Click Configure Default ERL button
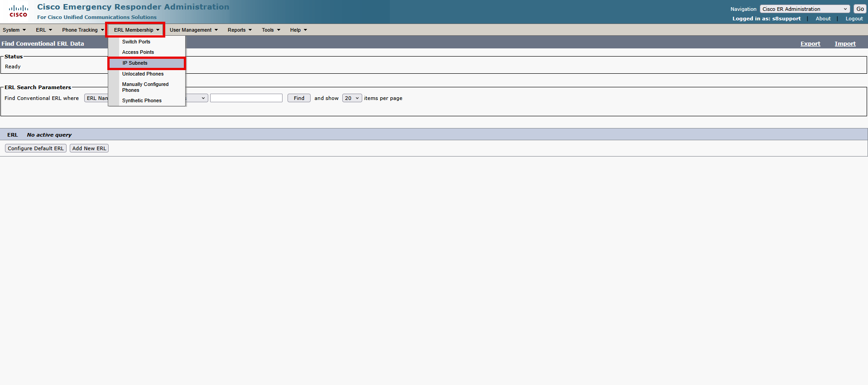Viewport: 868px width, 385px height. click(x=36, y=148)
